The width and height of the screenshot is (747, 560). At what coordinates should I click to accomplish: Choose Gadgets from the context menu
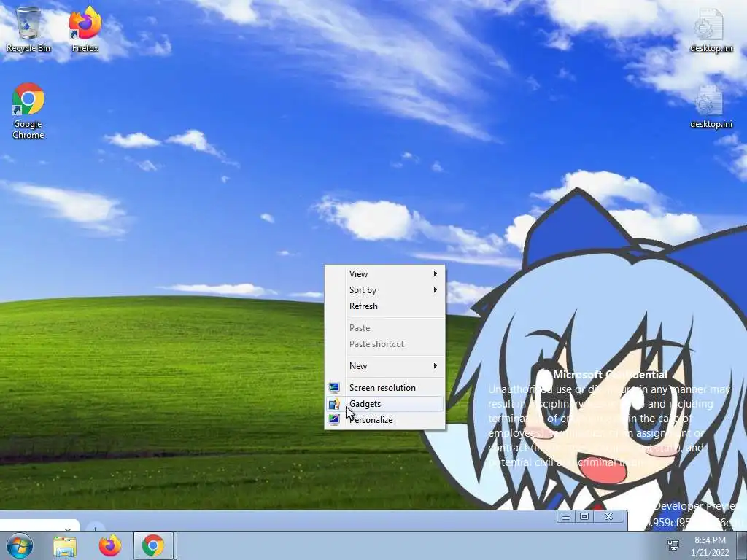pos(385,404)
